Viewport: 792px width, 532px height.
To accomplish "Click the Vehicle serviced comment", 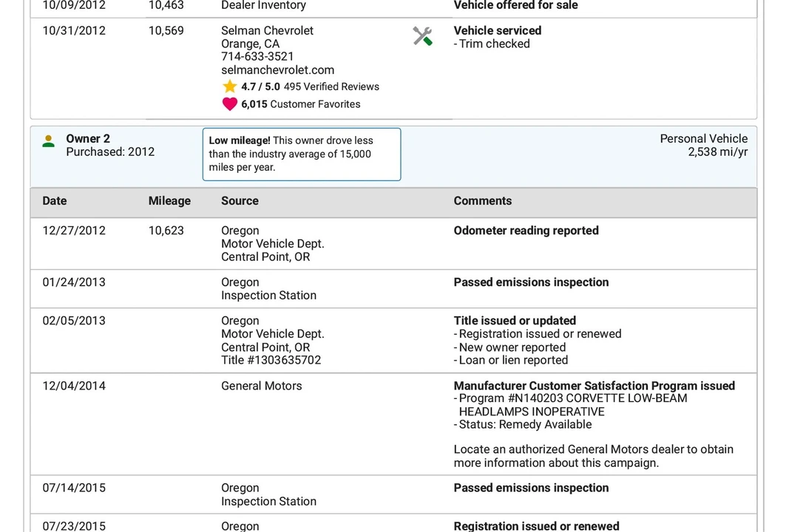I will (497, 31).
